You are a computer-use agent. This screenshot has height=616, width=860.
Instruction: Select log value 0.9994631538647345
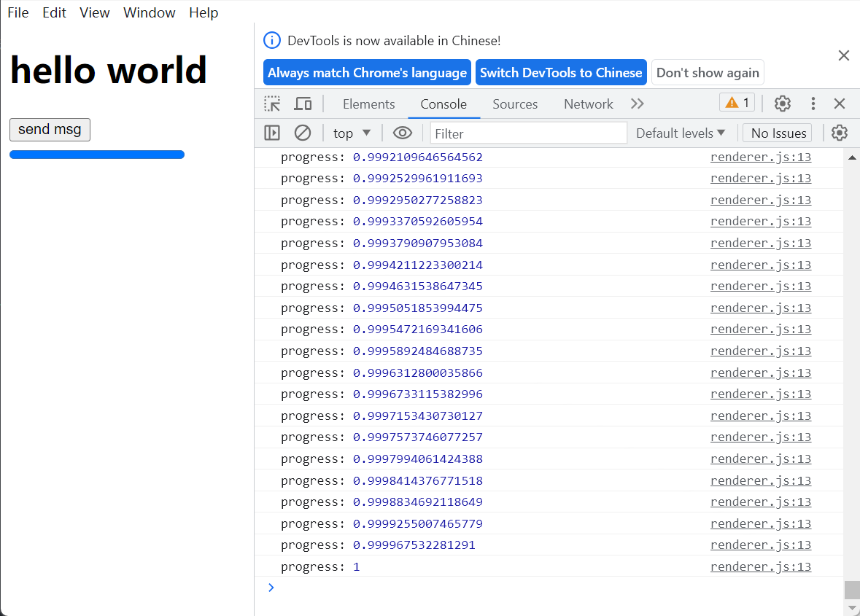[x=418, y=286]
